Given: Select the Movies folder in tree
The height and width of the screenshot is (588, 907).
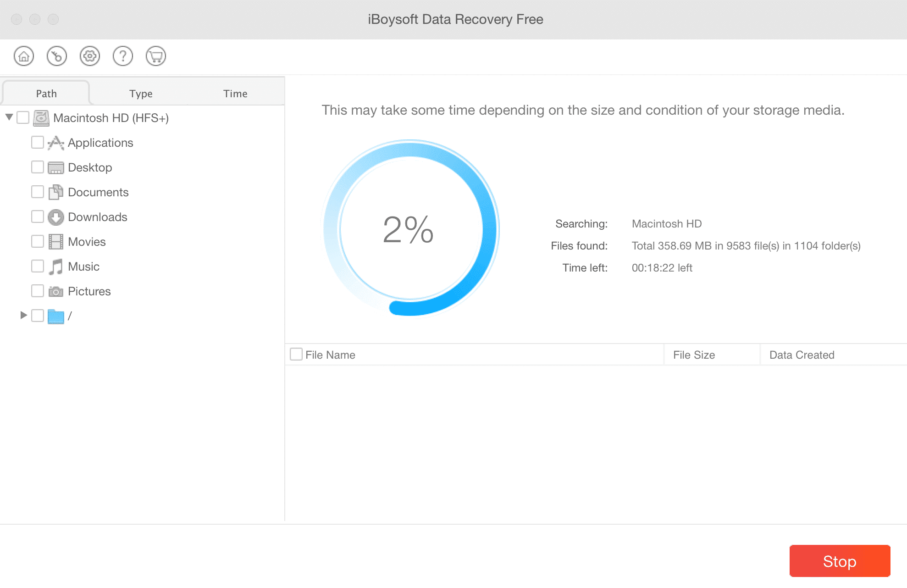Looking at the screenshot, I should click(87, 242).
